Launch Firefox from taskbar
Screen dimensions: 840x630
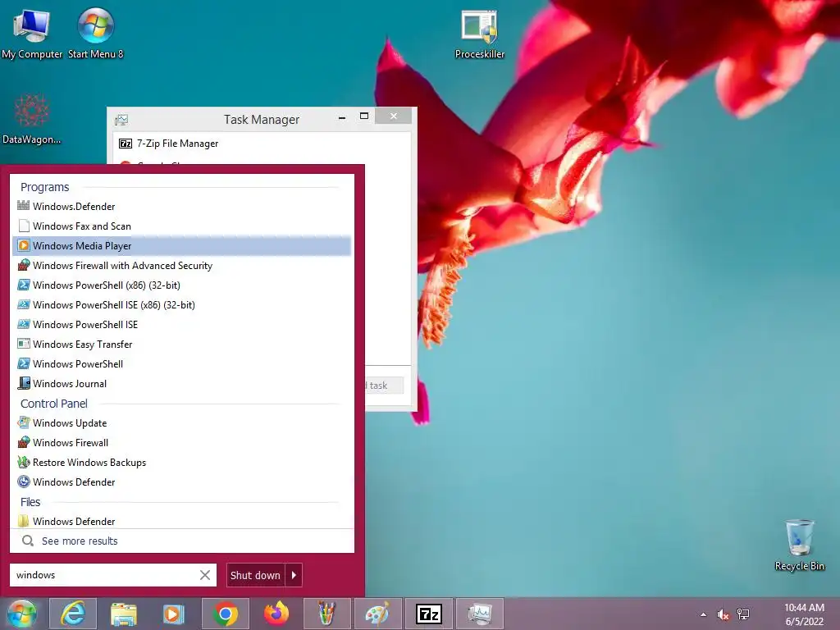click(276, 614)
